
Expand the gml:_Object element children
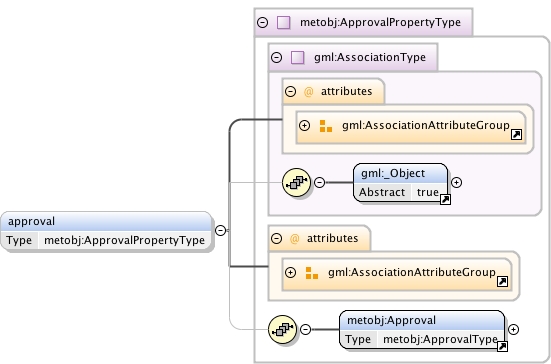click(x=456, y=182)
